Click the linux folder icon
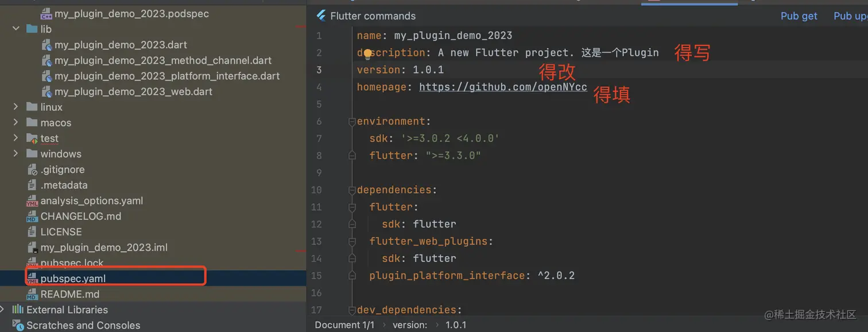The width and height of the screenshot is (868, 332). coord(32,107)
